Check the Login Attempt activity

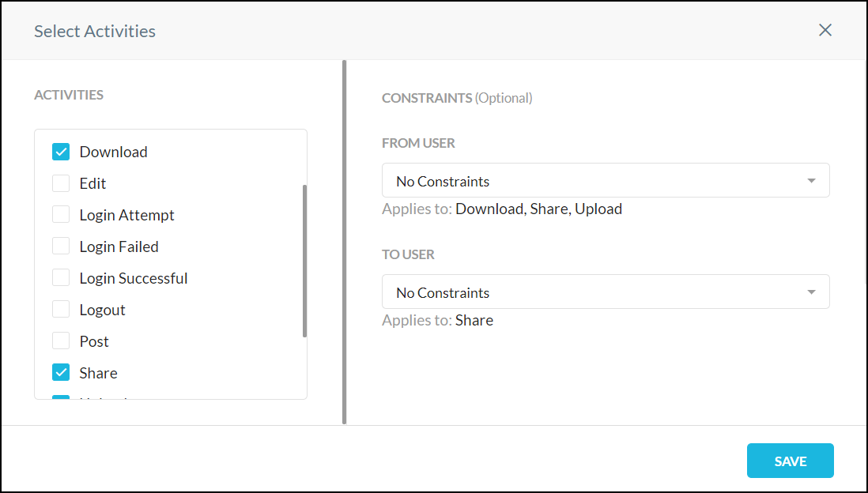pyautogui.click(x=61, y=214)
